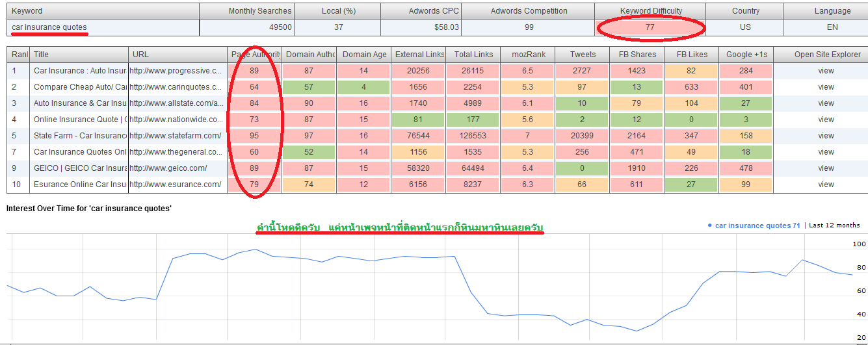
Task: Select the total links value 8237
Action: (473, 185)
